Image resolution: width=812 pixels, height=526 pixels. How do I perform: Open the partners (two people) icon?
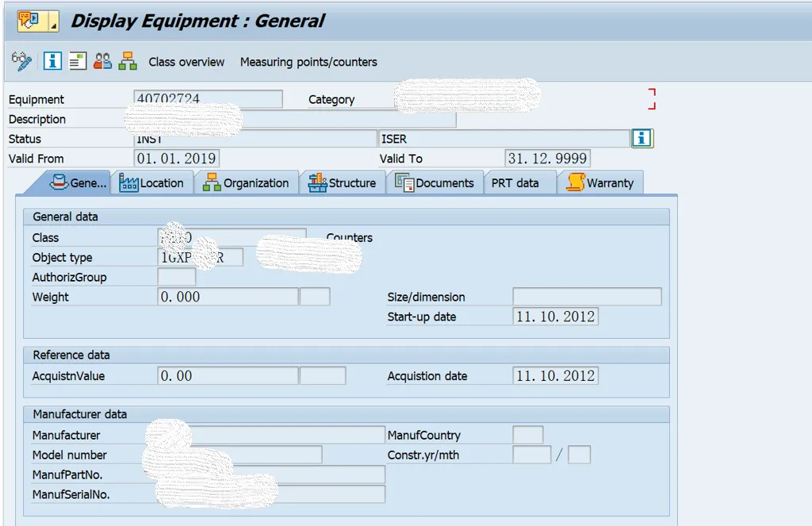coord(102,61)
